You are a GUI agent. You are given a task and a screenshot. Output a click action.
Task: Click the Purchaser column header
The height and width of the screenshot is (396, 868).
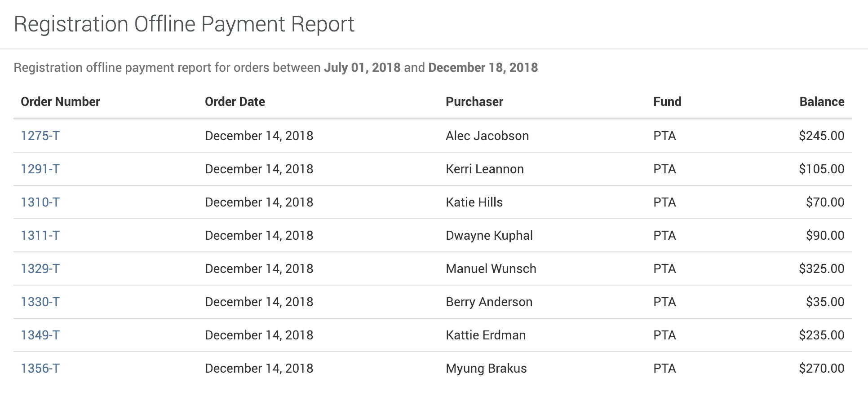pos(474,101)
